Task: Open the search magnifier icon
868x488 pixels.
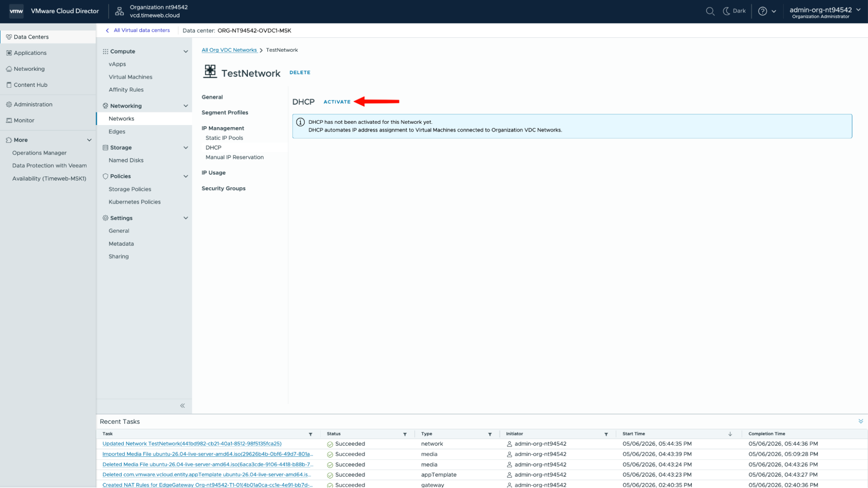Action: [710, 11]
